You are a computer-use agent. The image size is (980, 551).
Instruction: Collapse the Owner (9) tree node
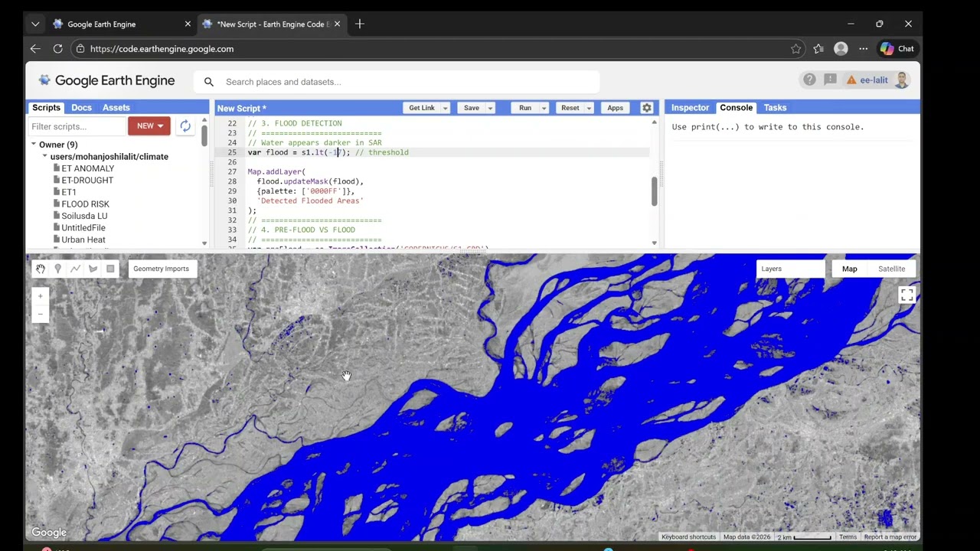(34, 144)
